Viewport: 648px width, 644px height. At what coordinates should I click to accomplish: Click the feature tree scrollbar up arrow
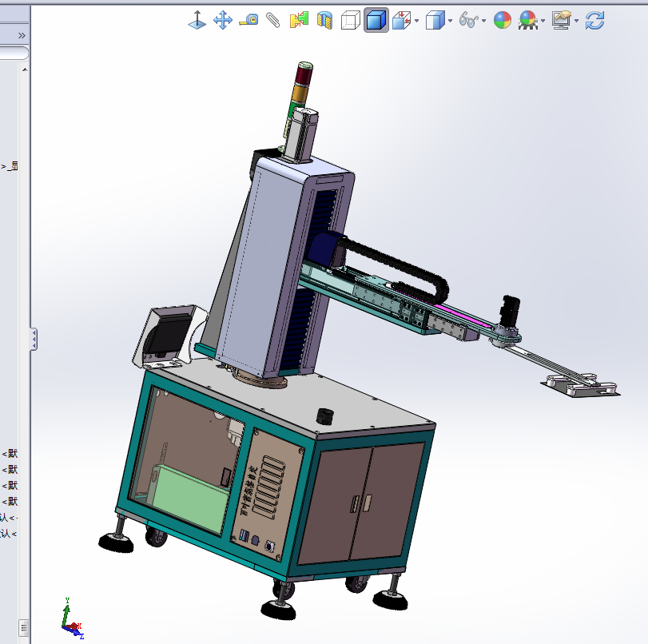pyautogui.click(x=24, y=70)
